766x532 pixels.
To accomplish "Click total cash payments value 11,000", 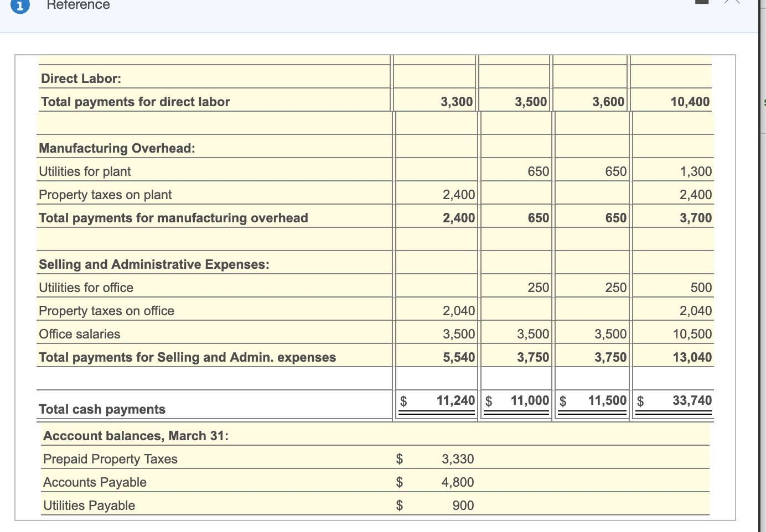I will click(530, 400).
